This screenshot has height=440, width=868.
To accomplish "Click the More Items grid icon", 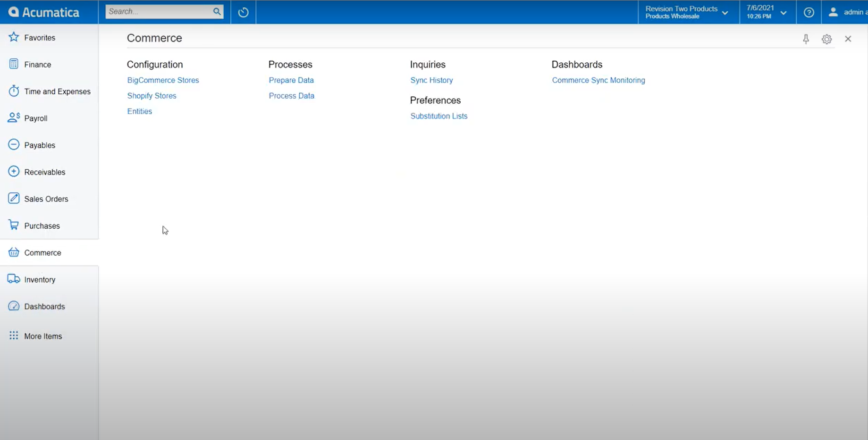I will point(14,335).
